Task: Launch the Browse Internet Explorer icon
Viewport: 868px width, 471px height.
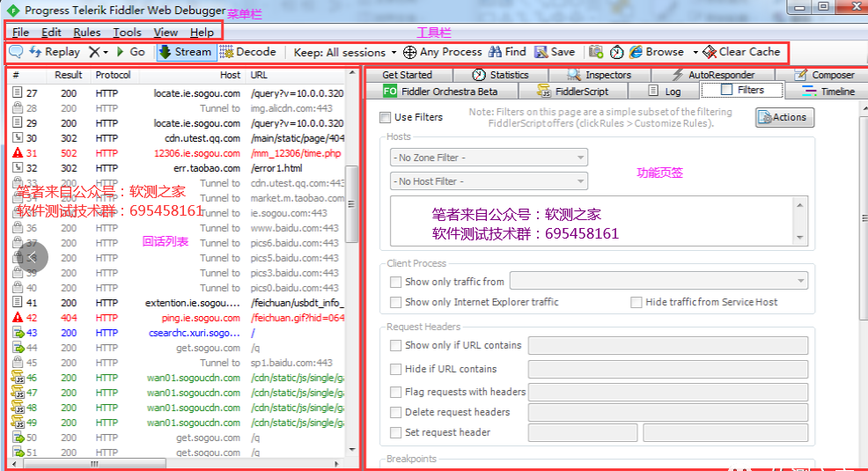Action: point(636,52)
